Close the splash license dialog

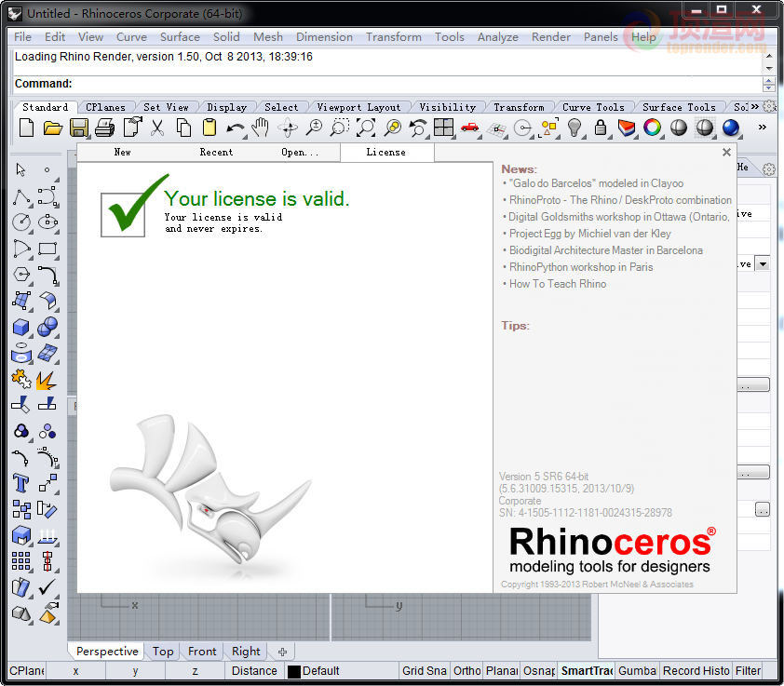click(x=726, y=152)
